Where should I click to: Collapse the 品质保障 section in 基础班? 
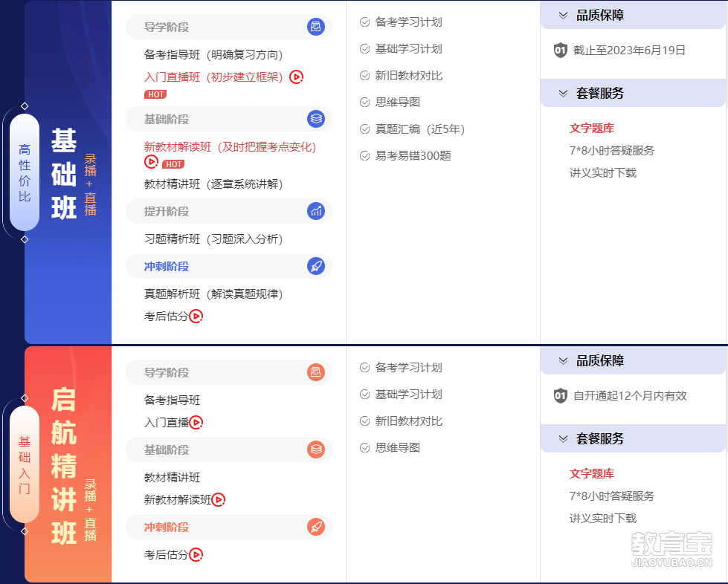point(563,16)
